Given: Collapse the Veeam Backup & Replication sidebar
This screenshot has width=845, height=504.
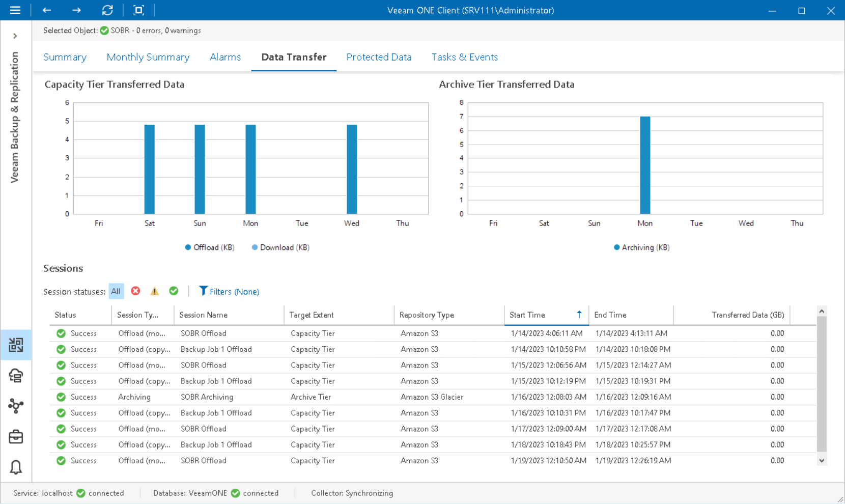Looking at the screenshot, I should [x=15, y=36].
